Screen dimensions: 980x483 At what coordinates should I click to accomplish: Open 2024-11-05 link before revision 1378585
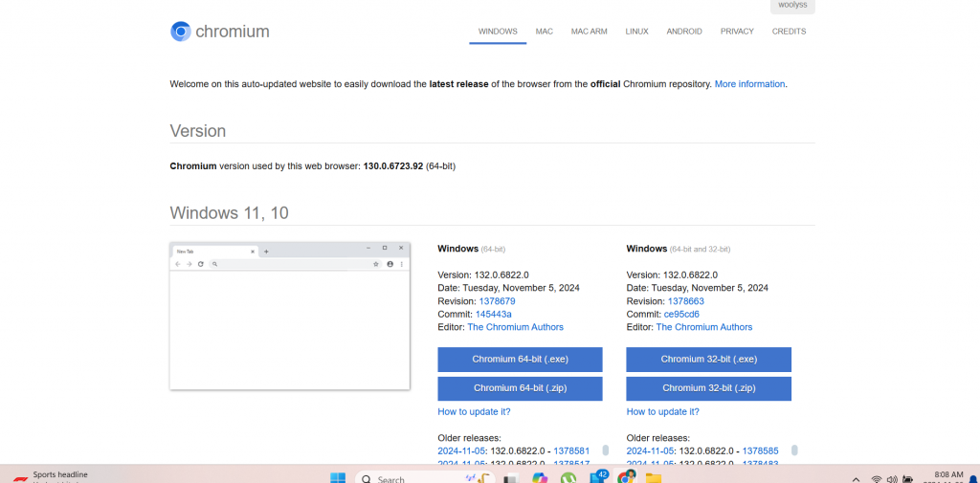(x=651, y=450)
